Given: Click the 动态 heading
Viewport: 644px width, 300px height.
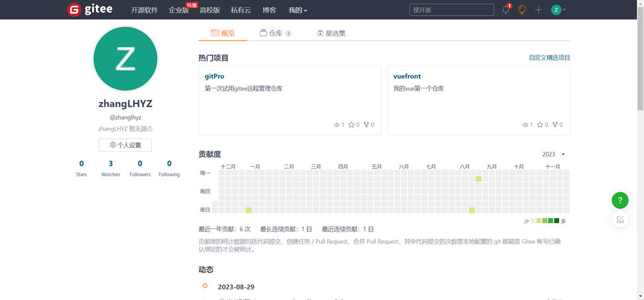Looking at the screenshot, I should [206, 270].
